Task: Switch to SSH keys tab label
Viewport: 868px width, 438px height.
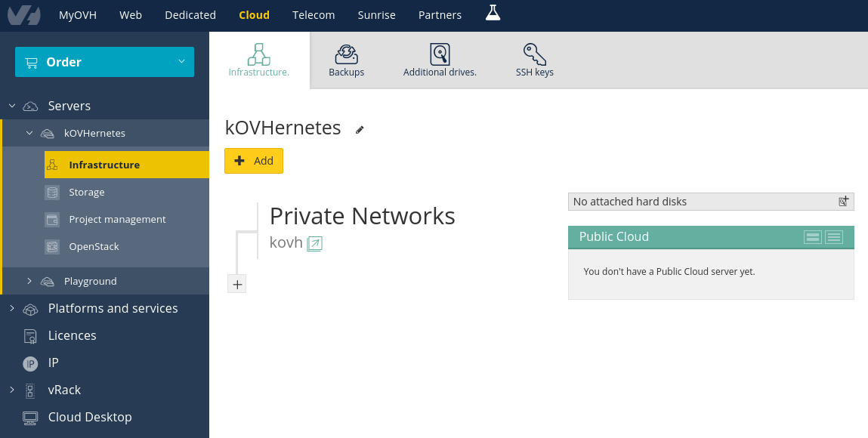Action: pos(535,72)
